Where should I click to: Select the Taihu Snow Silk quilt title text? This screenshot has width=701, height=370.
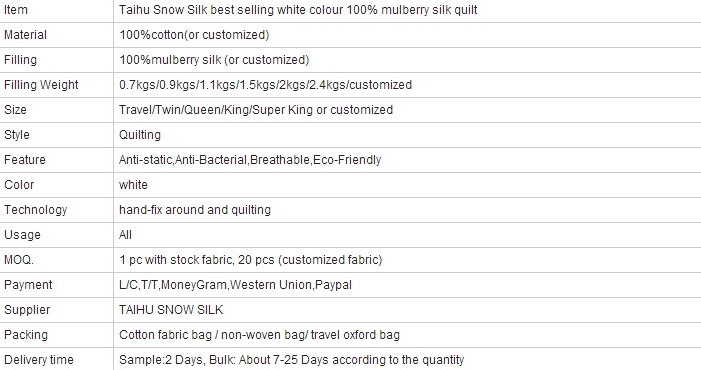[298, 10]
